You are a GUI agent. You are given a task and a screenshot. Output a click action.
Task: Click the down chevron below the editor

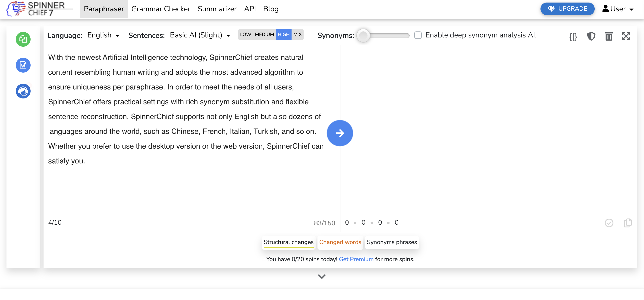click(322, 276)
